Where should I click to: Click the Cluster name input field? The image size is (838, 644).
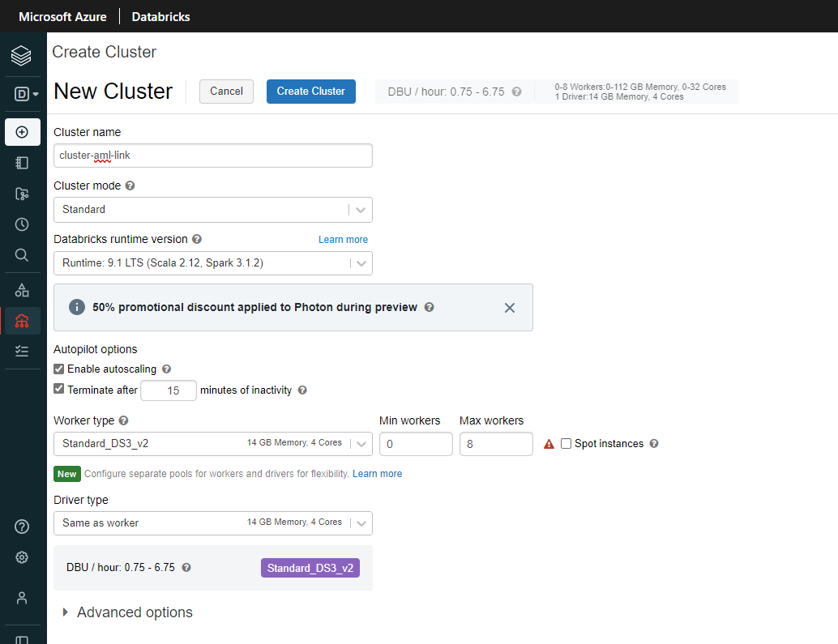212,156
